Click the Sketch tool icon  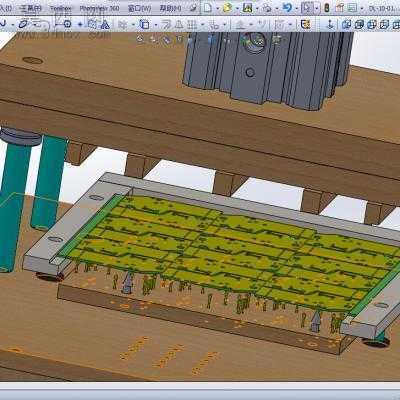click(x=3, y=24)
